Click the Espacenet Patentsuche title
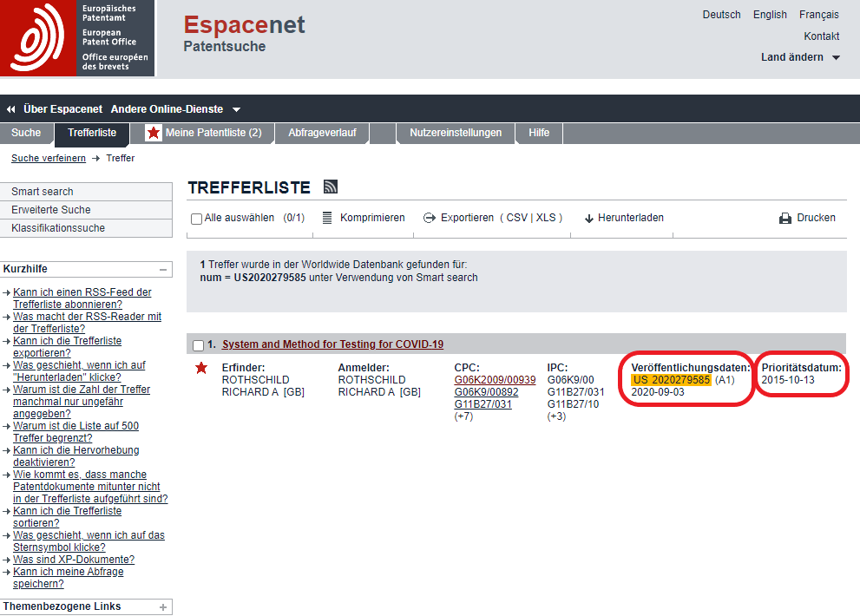The height and width of the screenshot is (616, 860). coord(244,34)
